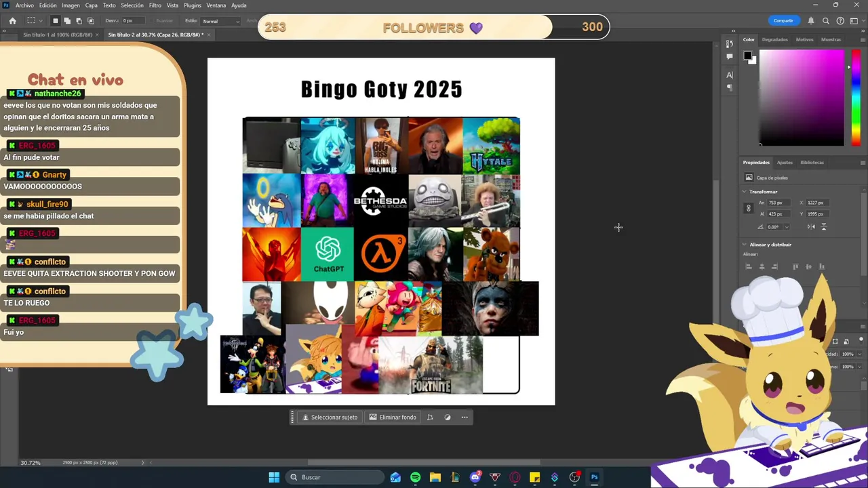The height and width of the screenshot is (488, 868).
Task: Click the search magnifier icon at top right
Action: (x=826, y=21)
